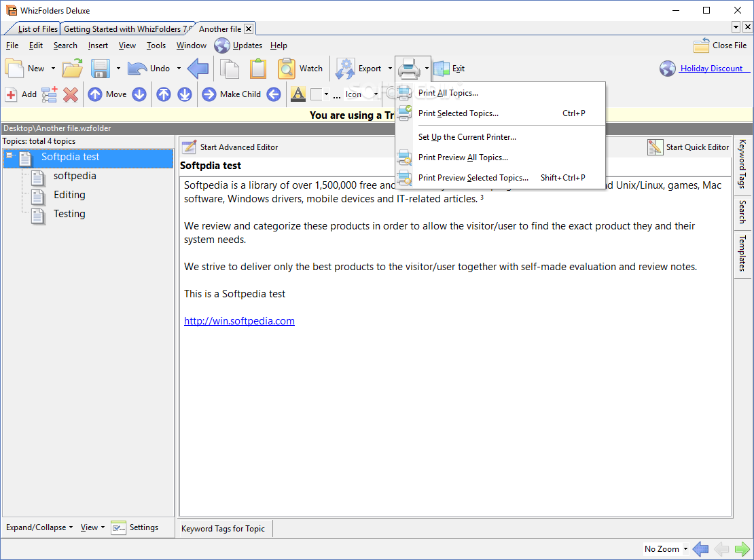
Task: Open the printer button dropdown arrow
Action: (x=427, y=69)
